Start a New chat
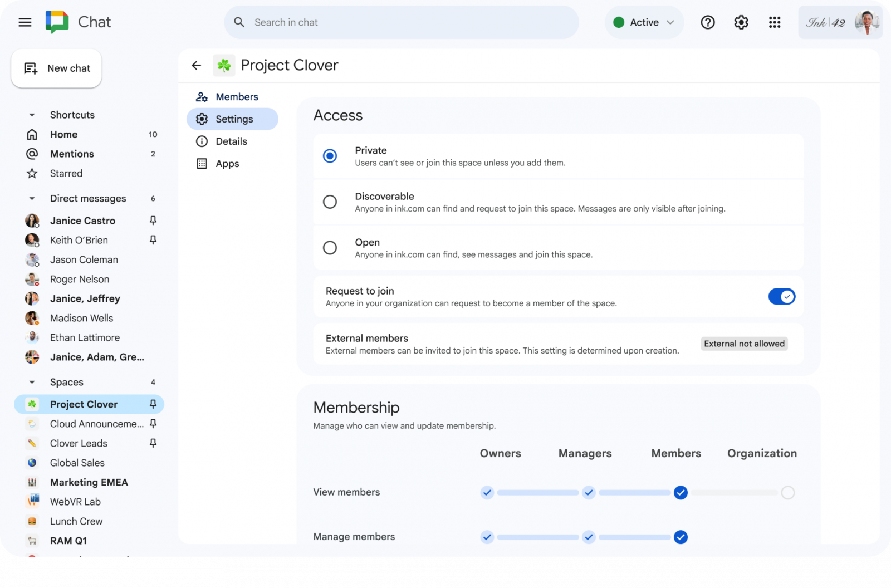Viewport: 891px width, 588px height. (56, 68)
